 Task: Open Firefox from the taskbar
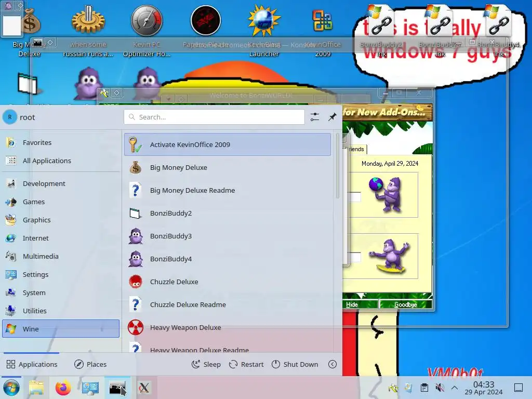(63, 388)
